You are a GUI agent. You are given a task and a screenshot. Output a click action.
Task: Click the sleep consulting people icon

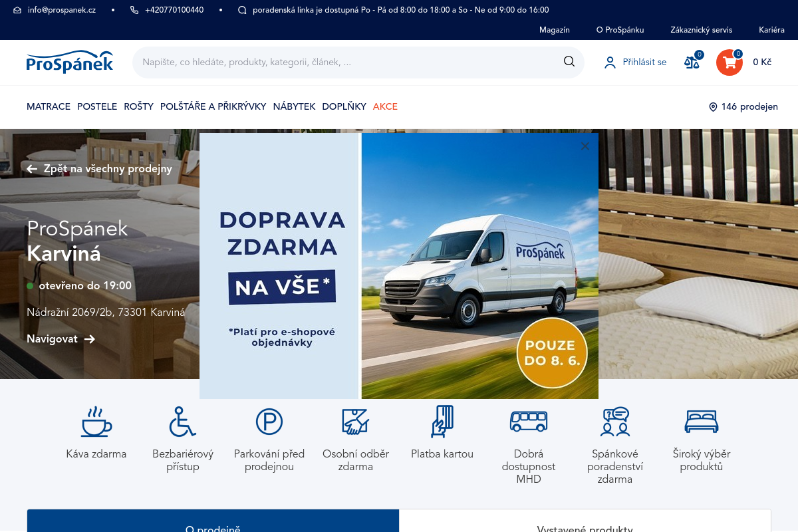[x=615, y=422]
